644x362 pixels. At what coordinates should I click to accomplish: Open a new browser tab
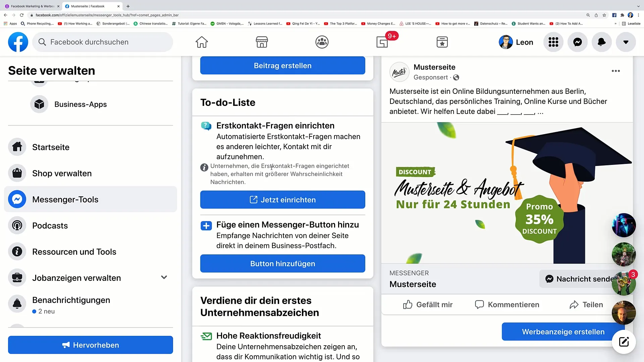tap(128, 6)
